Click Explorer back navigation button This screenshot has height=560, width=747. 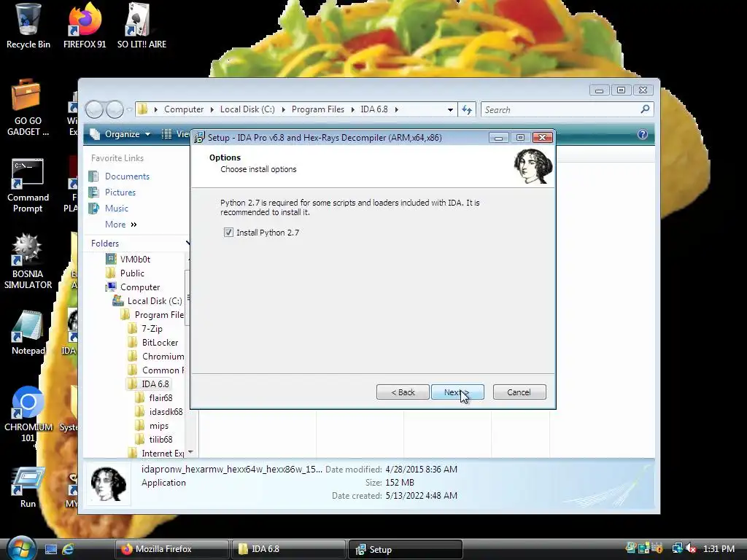(x=94, y=109)
